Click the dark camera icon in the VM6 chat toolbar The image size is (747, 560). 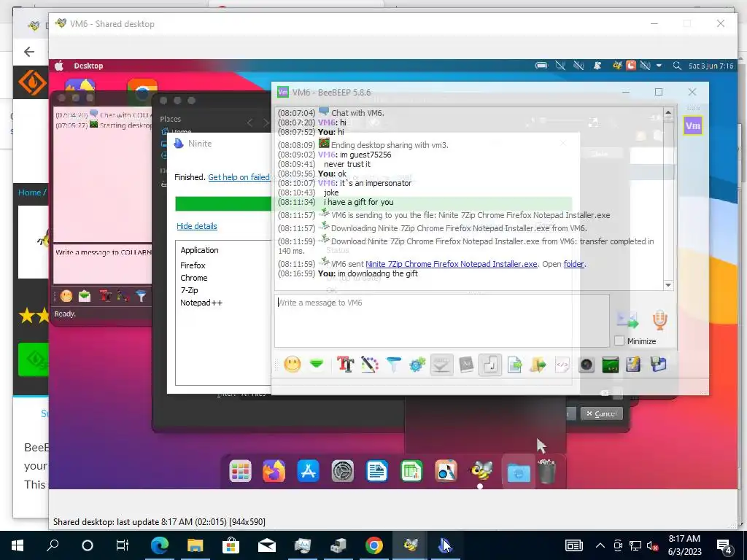pyautogui.click(x=587, y=365)
